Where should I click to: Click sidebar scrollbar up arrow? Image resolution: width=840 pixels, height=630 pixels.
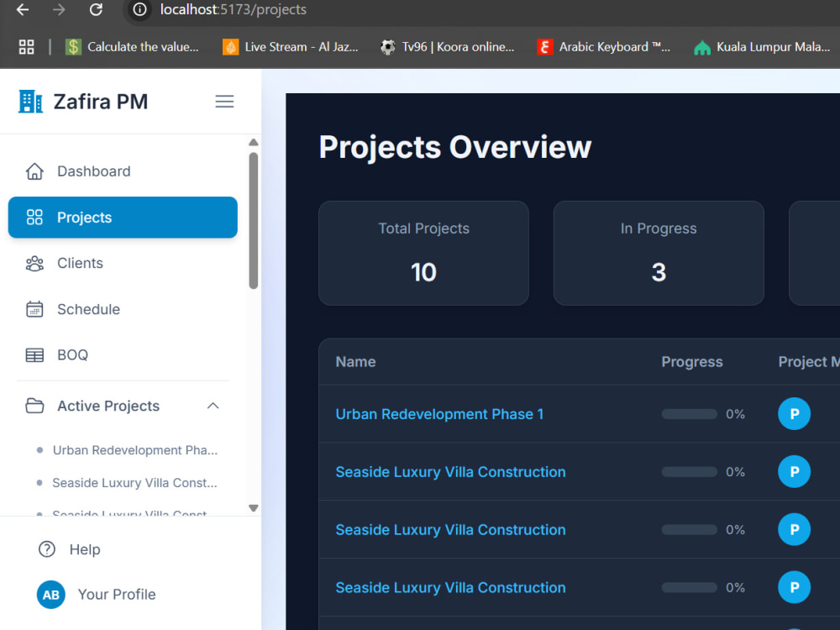[x=254, y=143]
